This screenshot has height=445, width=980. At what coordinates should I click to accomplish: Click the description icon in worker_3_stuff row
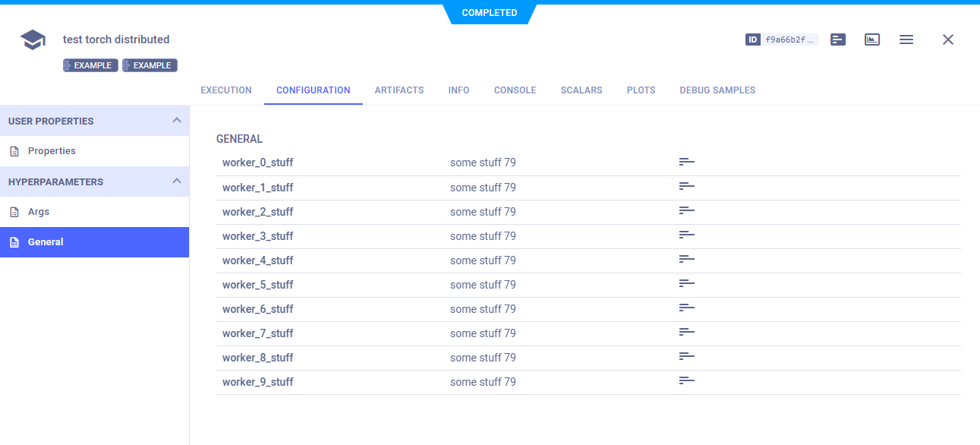[x=686, y=235]
